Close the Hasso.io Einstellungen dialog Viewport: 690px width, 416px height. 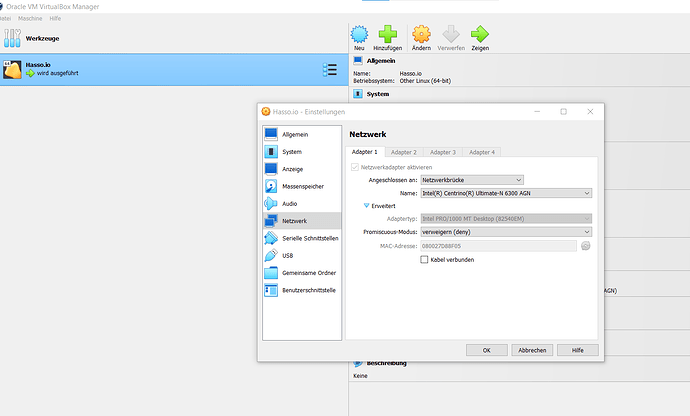click(590, 112)
